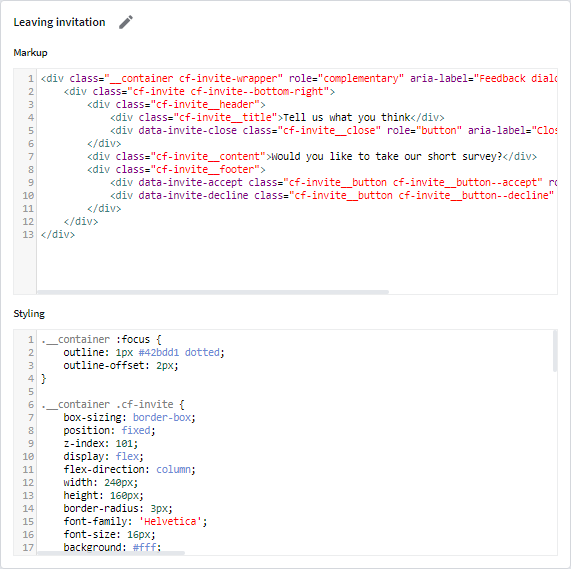
Task: Click the data-invite-close div line
Action: (x=334, y=131)
